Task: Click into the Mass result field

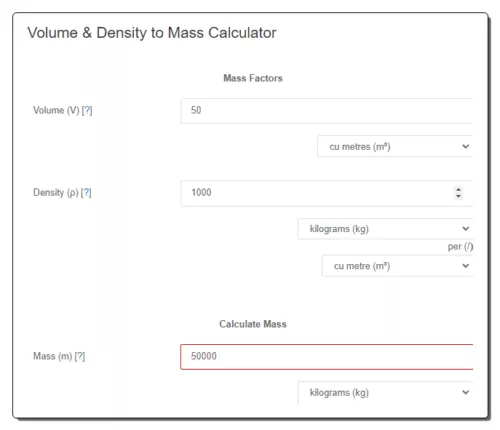Action: [x=327, y=357]
